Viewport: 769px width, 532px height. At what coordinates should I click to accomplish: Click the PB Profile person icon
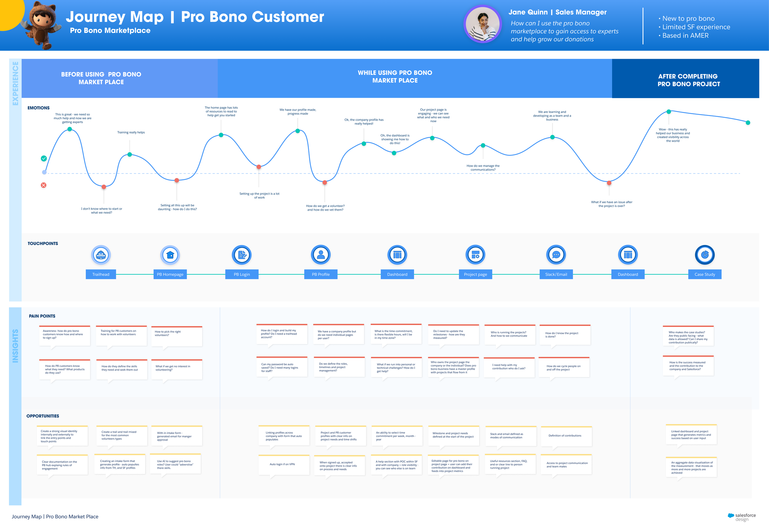(x=321, y=255)
